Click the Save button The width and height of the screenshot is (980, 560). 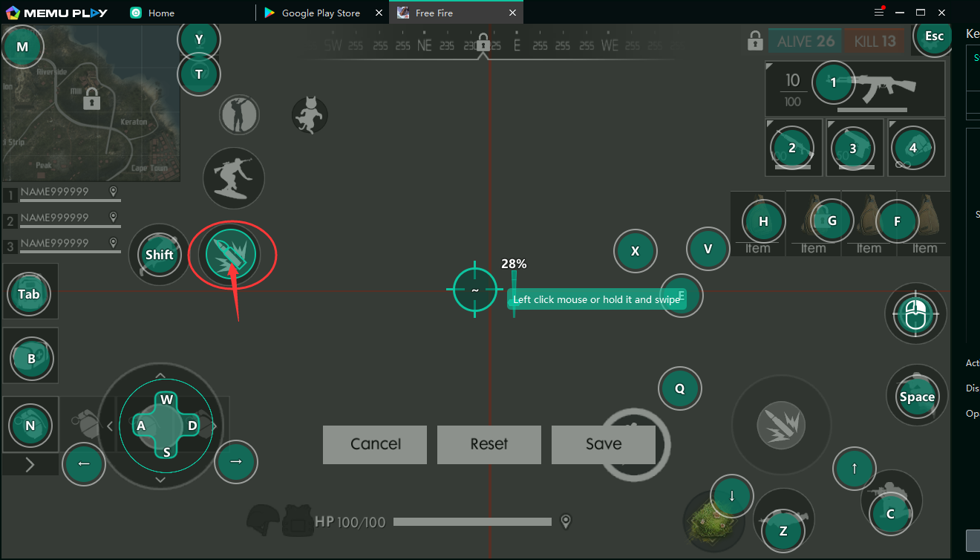click(603, 444)
